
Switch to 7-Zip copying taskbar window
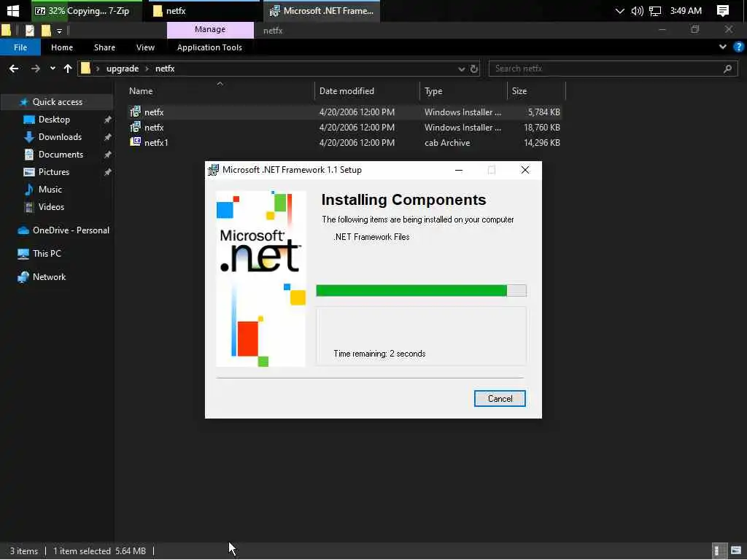(87, 10)
